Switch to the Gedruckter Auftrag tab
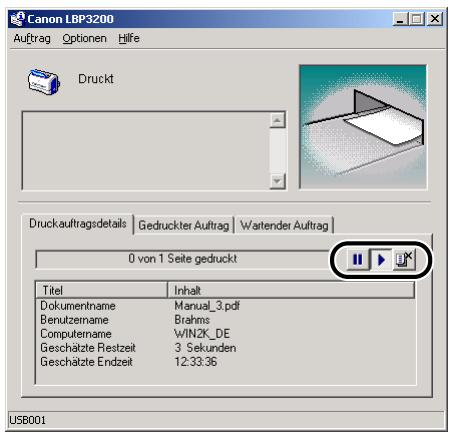Screen dimensions: 453x434 [x=184, y=226]
